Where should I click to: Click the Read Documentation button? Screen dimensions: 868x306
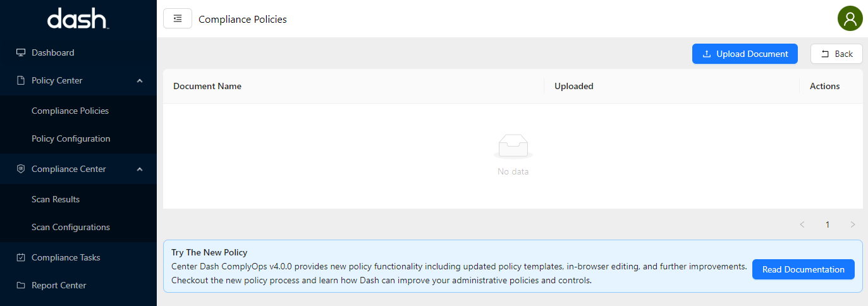(x=803, y=269)
